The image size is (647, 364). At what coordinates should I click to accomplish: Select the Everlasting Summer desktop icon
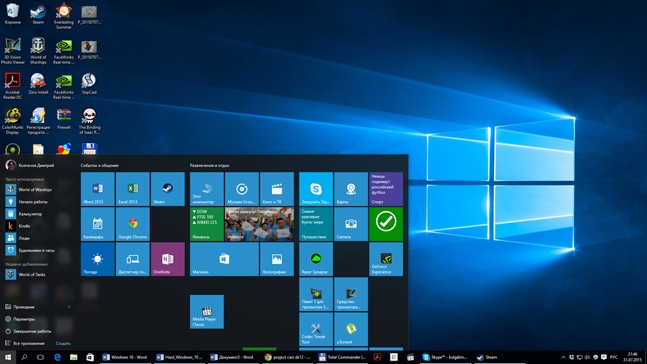(x=64, y=16)
